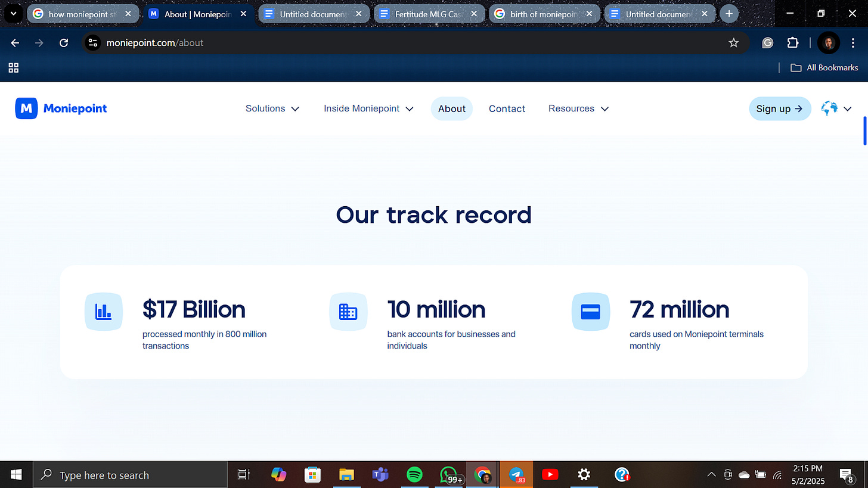Click the Sign up button
The width and height of the screenshot is (868, 488).
click(780, 108)
